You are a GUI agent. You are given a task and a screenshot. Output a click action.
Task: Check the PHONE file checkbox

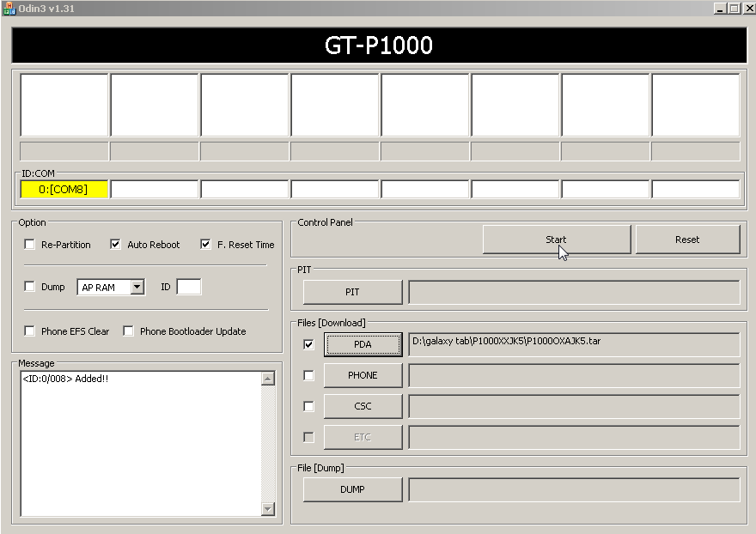pos(308,375)
